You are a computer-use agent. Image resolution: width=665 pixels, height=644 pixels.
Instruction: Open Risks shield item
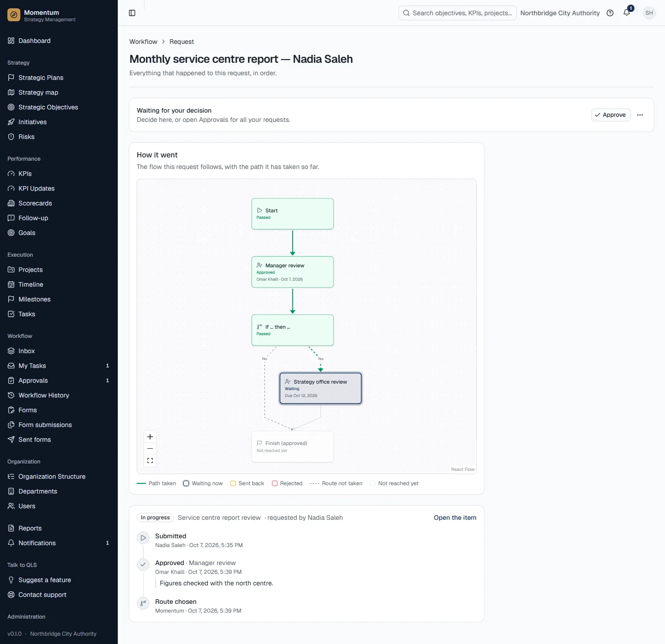point(59,137)
